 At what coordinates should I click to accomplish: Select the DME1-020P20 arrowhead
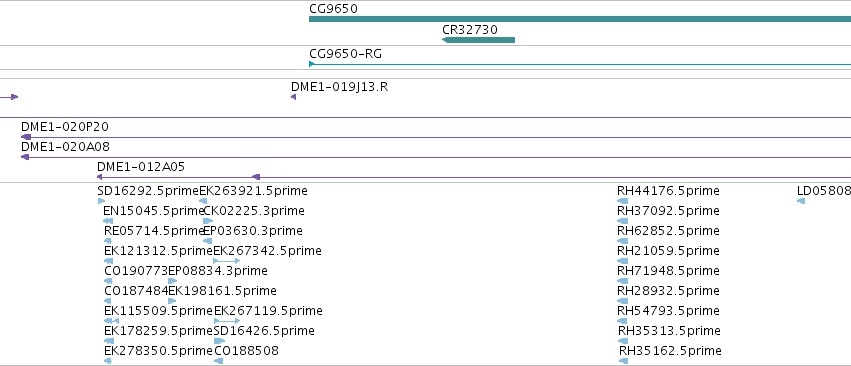pos(26,137)
